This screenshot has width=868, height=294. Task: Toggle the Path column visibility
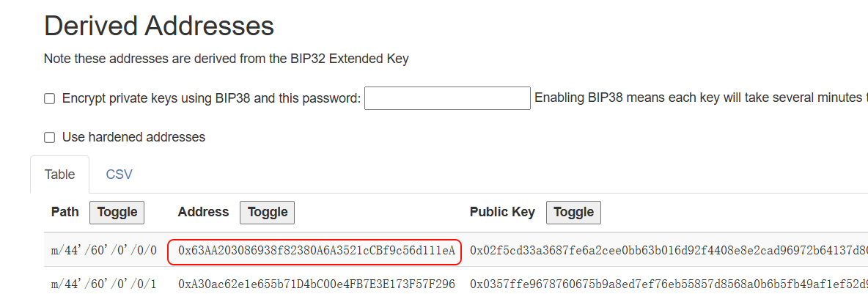click(x=117, y=213)
